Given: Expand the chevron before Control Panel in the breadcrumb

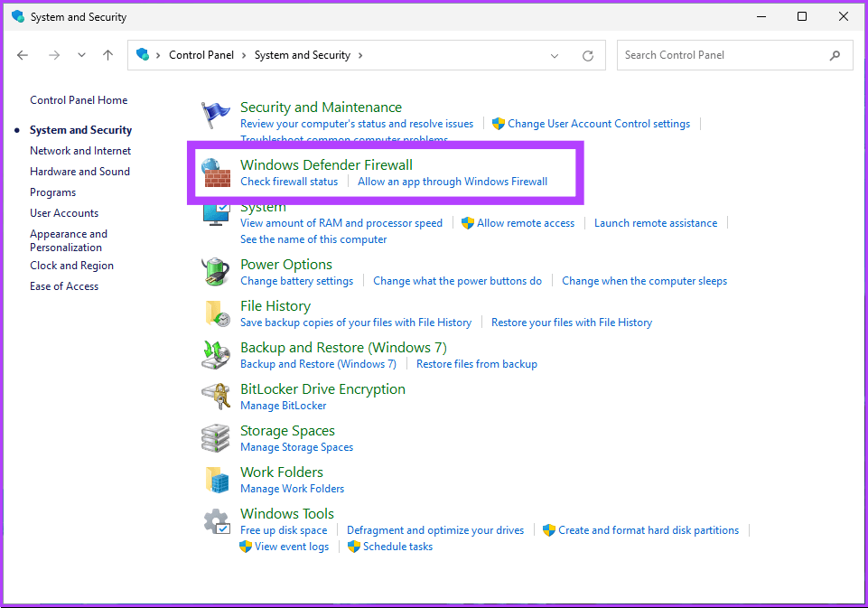Looking at the screenshot, I should [158, 55].
